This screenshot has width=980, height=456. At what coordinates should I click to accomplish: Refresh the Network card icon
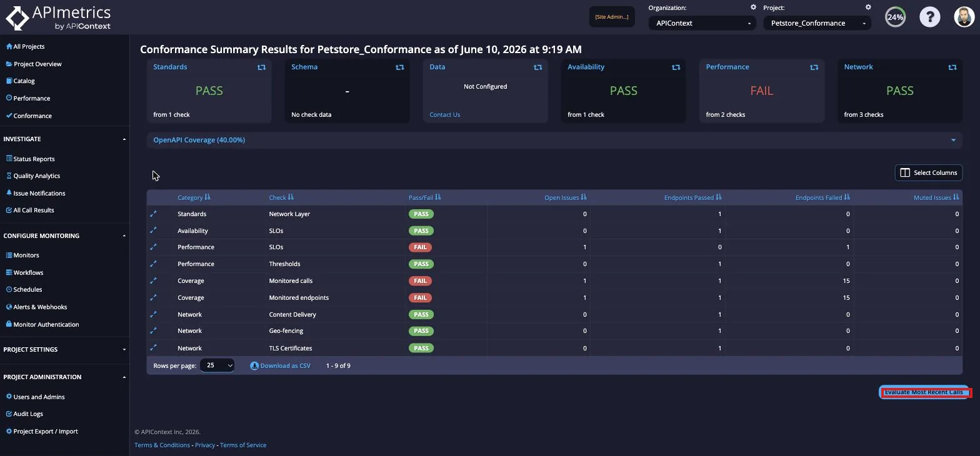(952, 67)
